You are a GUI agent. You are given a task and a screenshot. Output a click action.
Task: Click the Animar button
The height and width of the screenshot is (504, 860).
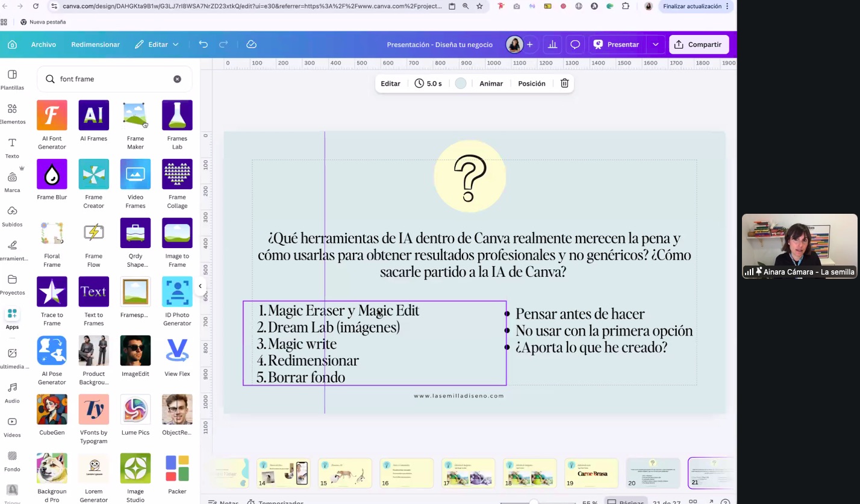click(491, 84)
